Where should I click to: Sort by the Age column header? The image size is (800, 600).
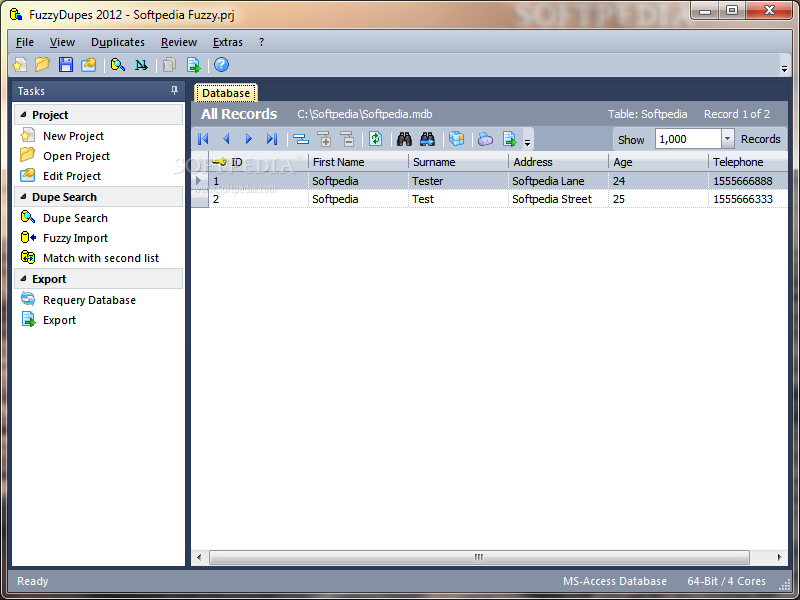coord(659,162)
